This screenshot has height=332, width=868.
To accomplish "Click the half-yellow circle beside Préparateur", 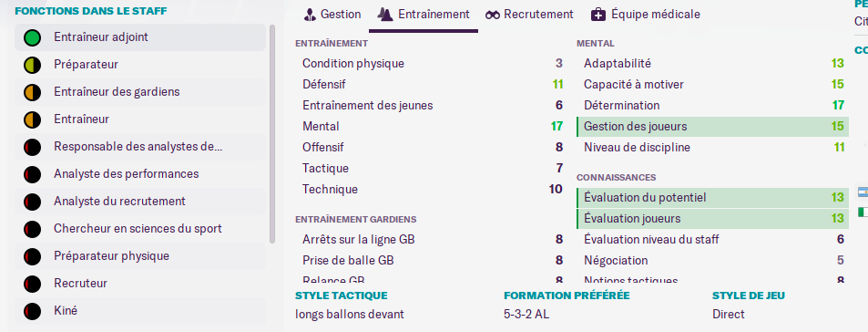I will coord(33,65).
